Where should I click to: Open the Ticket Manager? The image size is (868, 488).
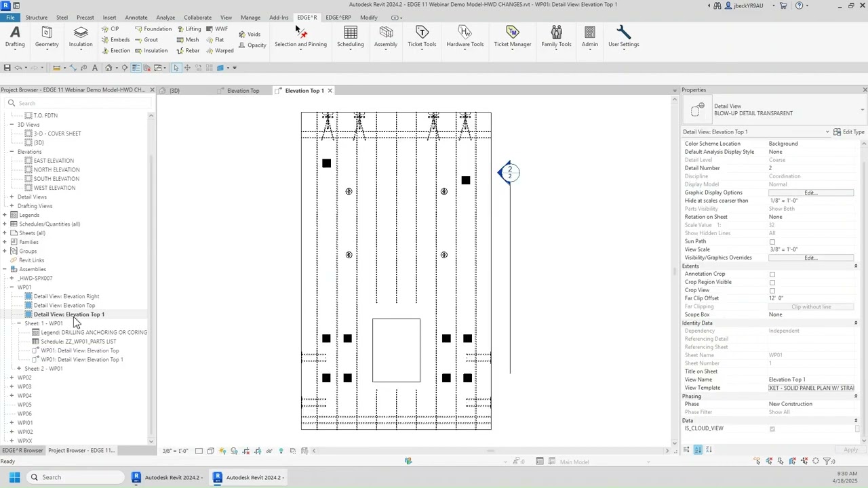pyautogui.click(x=513, y=38)
